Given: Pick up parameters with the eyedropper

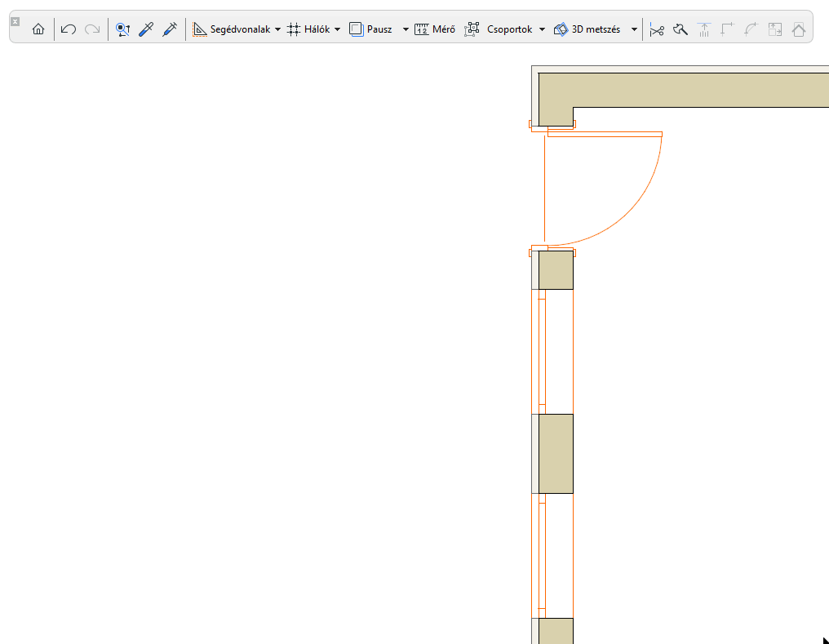Looking at the screenshot, I should (146, 29).
